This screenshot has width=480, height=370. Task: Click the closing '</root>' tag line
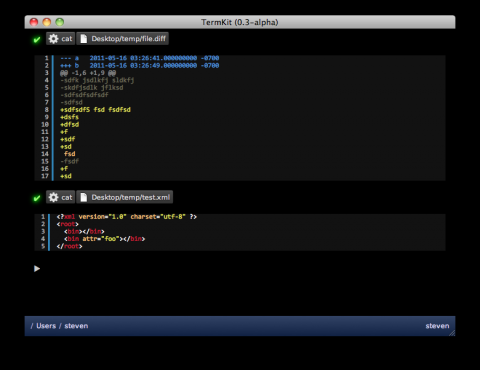coord(69,246)
